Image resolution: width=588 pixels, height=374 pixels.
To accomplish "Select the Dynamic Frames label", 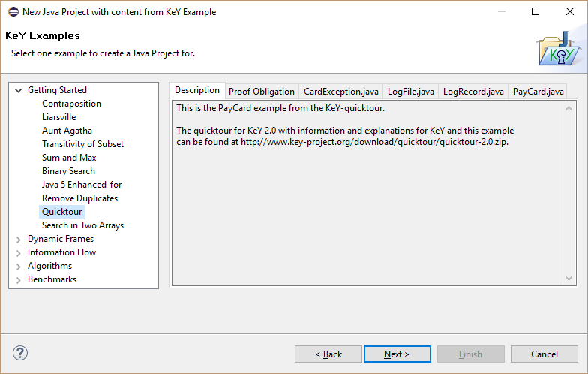I will (60, 239).
